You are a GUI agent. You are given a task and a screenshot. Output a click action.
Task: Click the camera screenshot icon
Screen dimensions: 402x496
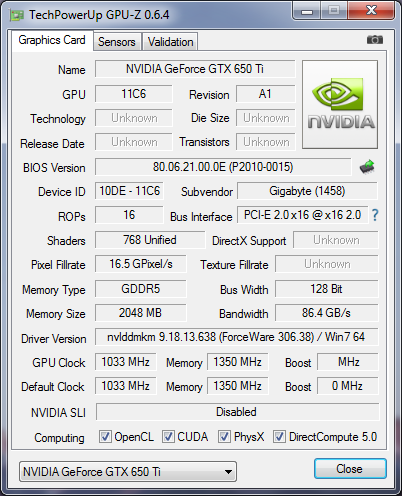tap(375, 40)
